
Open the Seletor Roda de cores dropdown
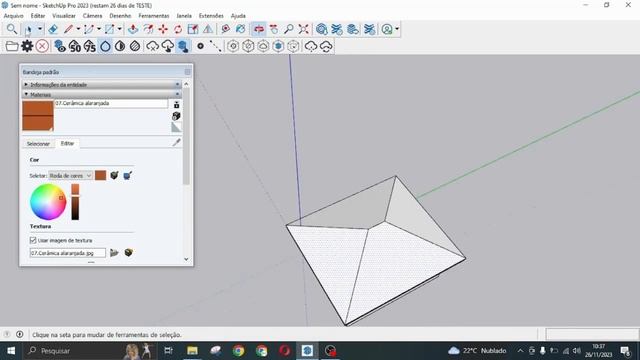70,176
